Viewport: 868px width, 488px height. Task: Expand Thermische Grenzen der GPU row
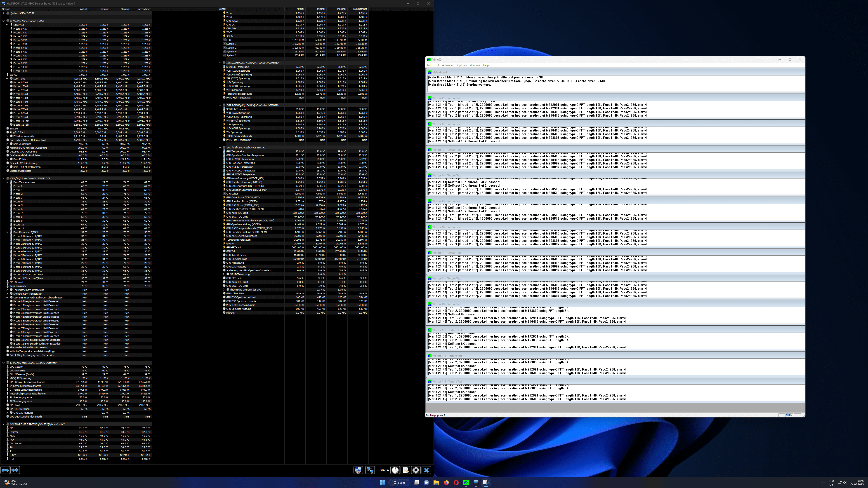[224, 290]
